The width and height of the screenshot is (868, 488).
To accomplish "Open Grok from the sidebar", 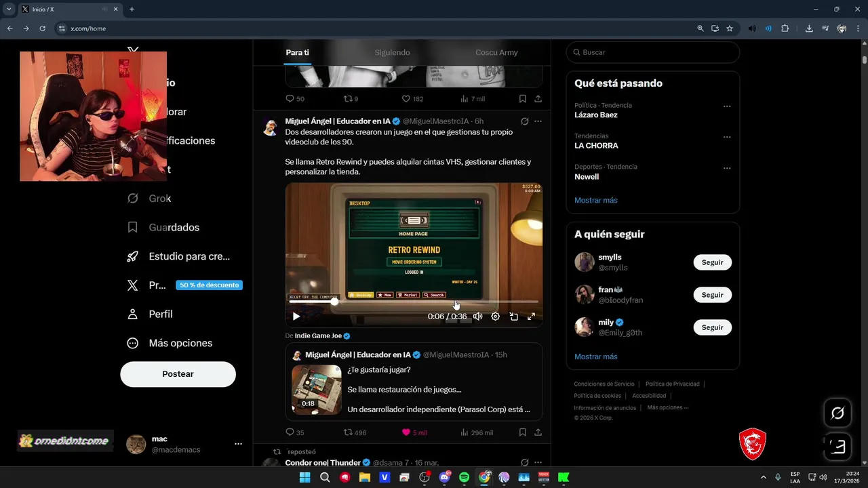I will tap(149, 198).
